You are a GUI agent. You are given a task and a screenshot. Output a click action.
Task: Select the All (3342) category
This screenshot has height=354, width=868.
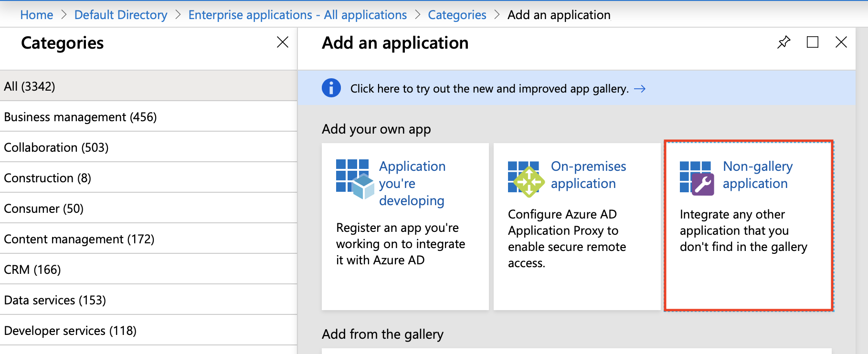coord(148,86)
